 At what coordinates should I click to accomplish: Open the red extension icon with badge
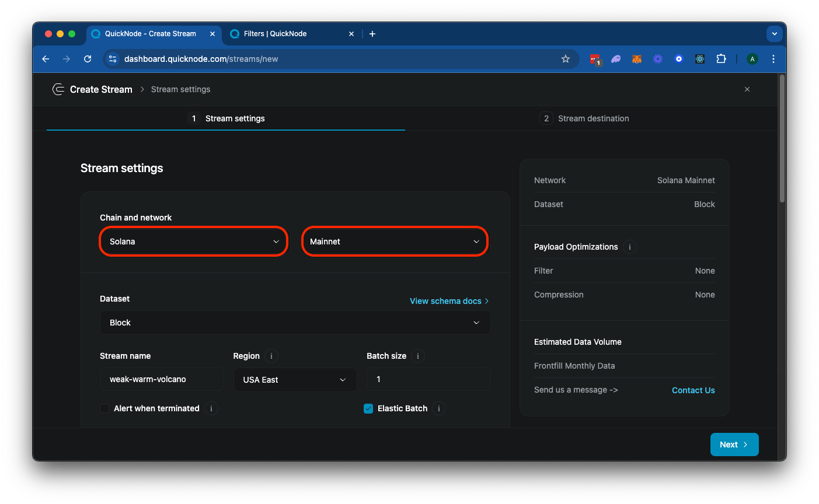pyautogui.click(x=595, y=59)
